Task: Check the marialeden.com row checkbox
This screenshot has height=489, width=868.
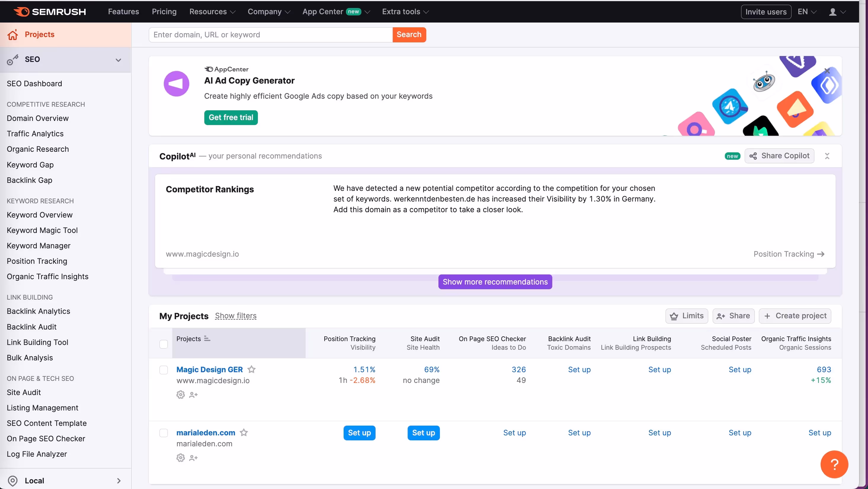Action: point(164,433)
